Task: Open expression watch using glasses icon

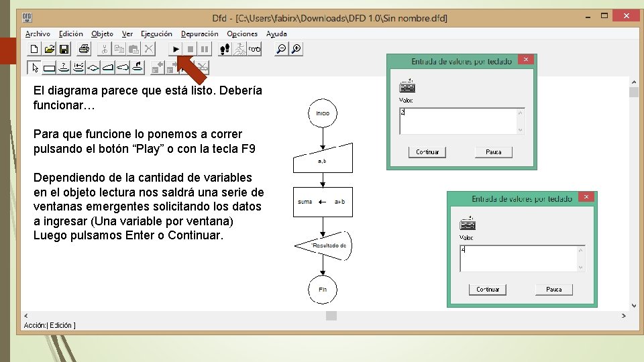Action: click(254, 49)
